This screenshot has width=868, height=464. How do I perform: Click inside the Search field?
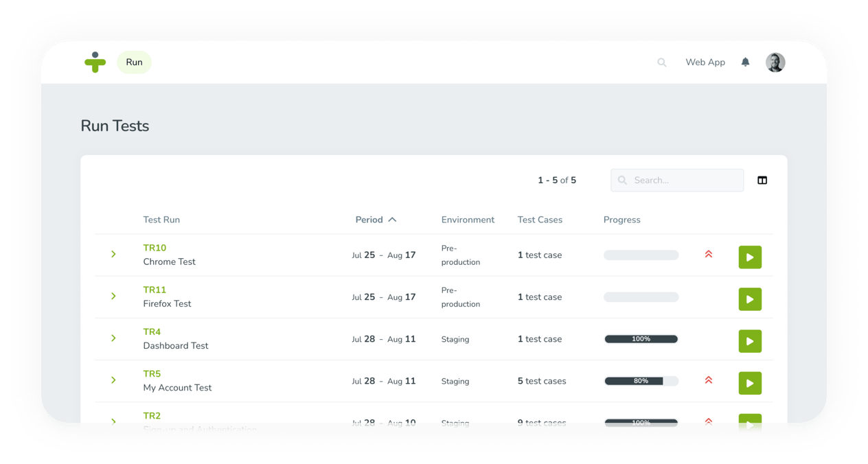[x=676, y=180]
